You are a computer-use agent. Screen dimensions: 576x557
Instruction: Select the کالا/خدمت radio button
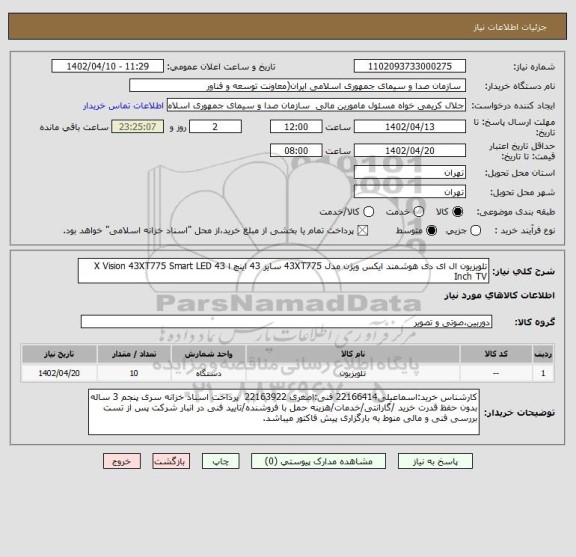[x=368, y=212]
